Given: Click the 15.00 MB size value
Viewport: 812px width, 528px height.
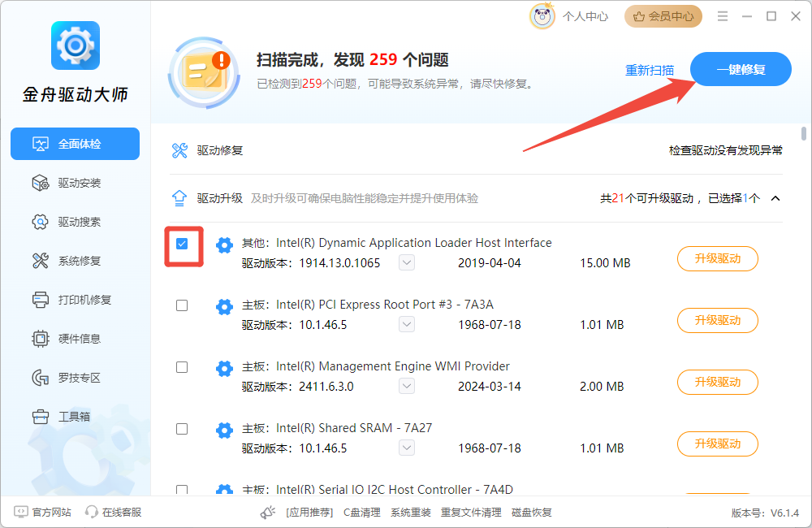Looking at the screenshot, I should pos(605,263).
